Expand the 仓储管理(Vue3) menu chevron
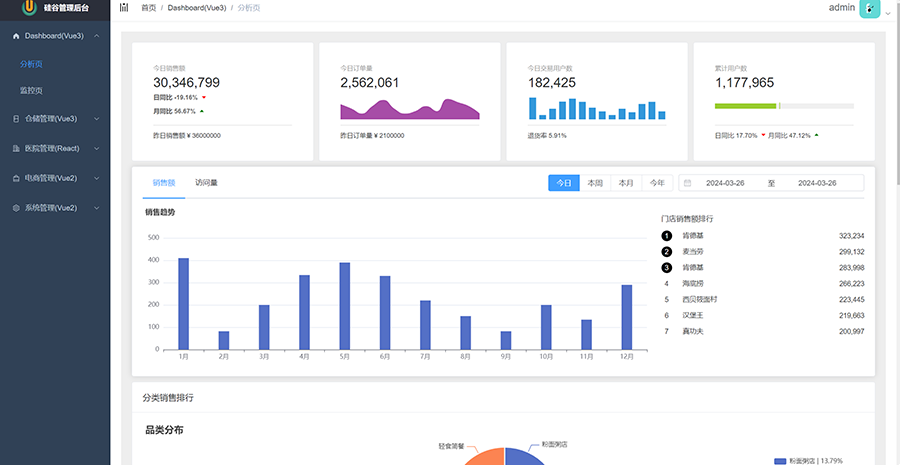Image resolution: width=900 pixels, height=465 pixels. [x=96, y=119]
